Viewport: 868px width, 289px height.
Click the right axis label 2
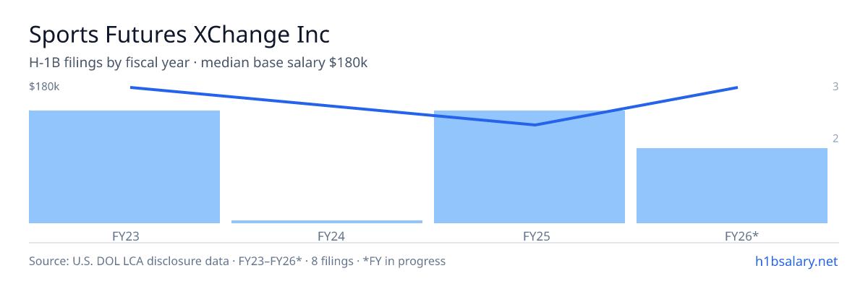coord(835,139)
